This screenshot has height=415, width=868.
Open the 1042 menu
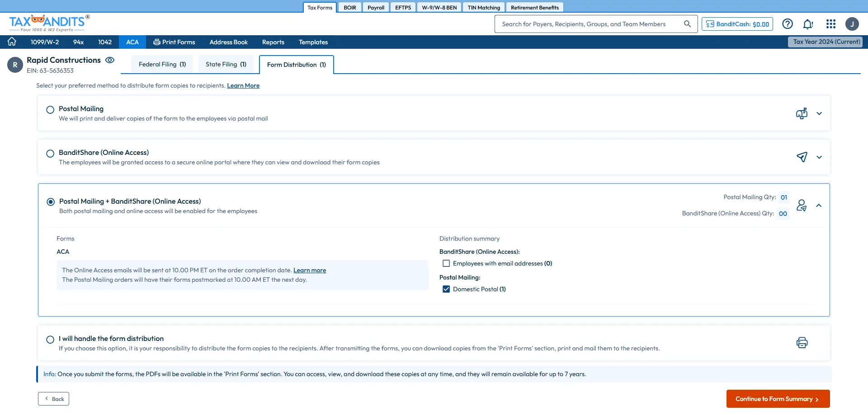(105, 42)
